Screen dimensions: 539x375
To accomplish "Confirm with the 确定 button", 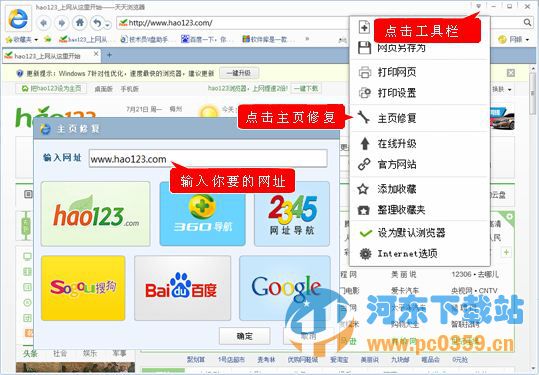I will click(244, 336).
